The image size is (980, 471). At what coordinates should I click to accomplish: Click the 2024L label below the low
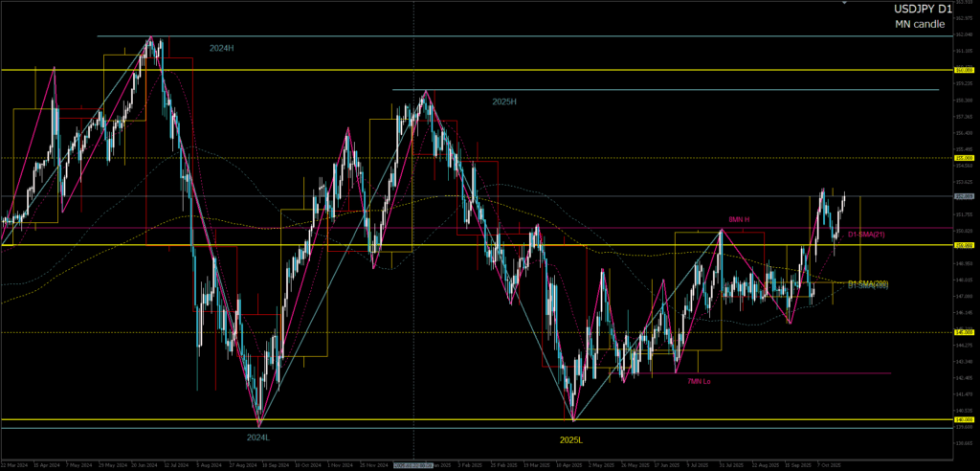click(258, 437)
